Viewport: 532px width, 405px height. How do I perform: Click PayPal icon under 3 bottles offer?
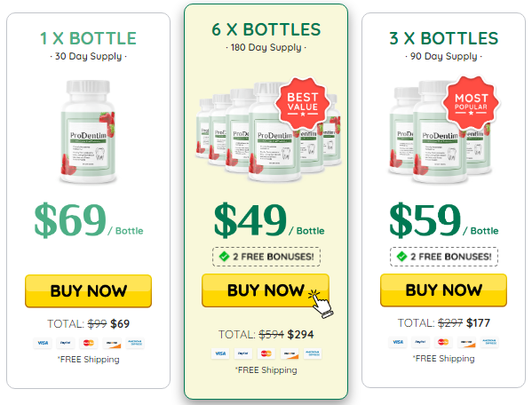(x=420, y=342)
